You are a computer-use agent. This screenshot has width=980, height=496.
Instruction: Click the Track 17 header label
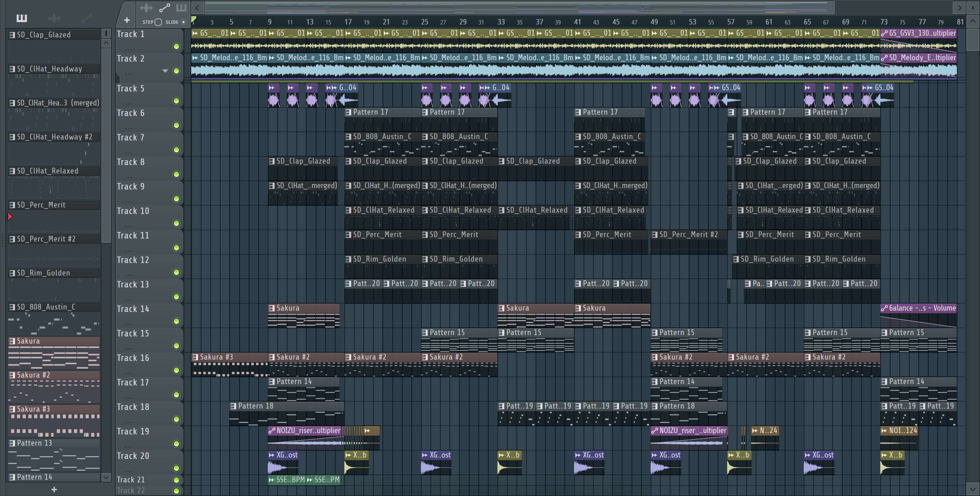pos(133,382)
